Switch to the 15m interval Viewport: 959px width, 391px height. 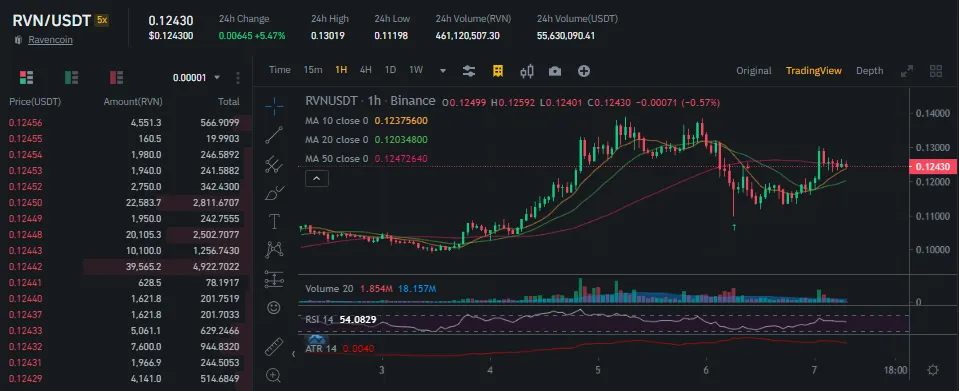[313, 70]
